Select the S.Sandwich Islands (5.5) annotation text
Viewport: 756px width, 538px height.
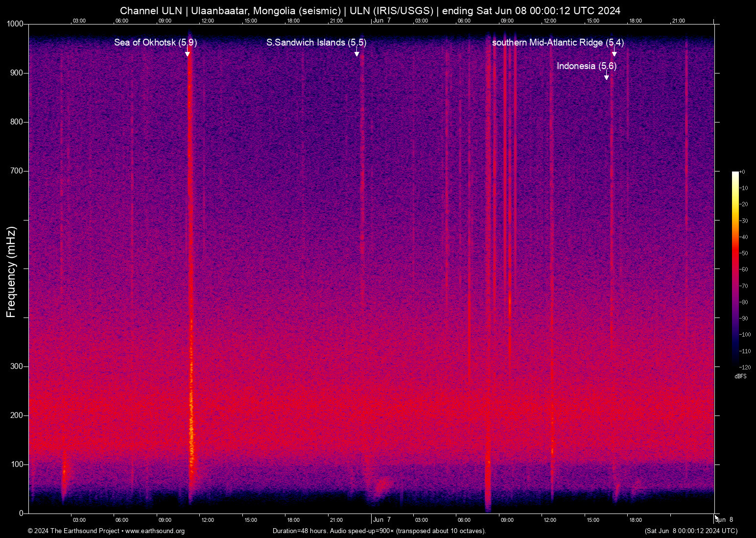tap(316, 43)
